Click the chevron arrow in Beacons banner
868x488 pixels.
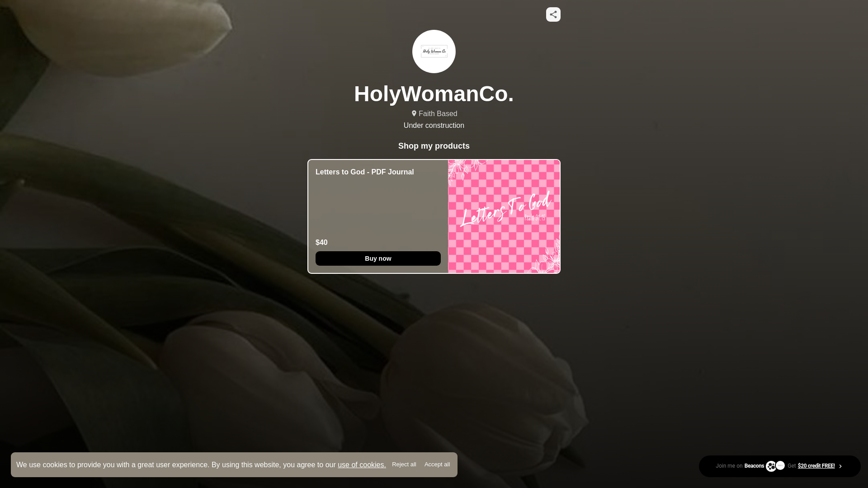pyautogui.click(x=840, y=466)
